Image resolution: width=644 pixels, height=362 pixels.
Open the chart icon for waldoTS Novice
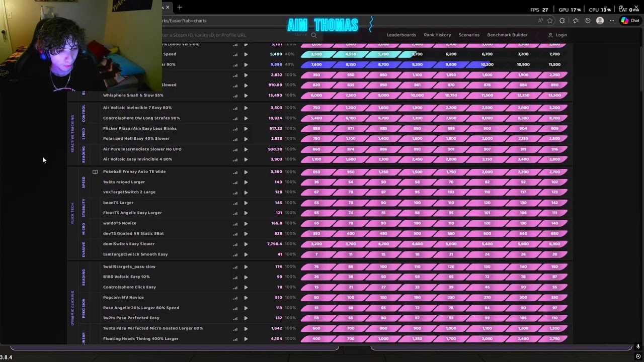click(x=235, y=223)
